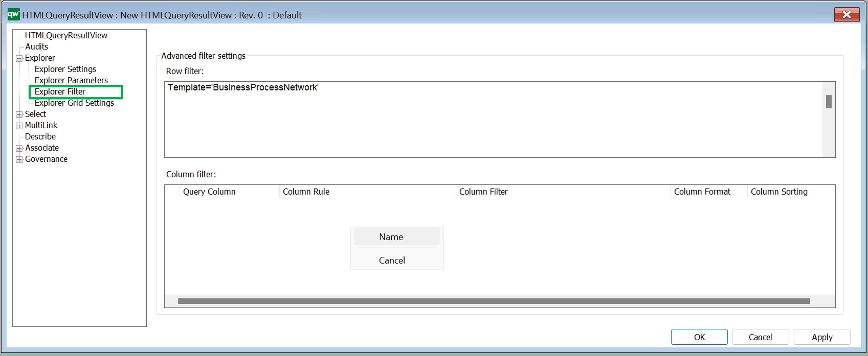Expand the Select tree node
The width and height of the screenshot is (868, 356).
[x=19, y=114]
